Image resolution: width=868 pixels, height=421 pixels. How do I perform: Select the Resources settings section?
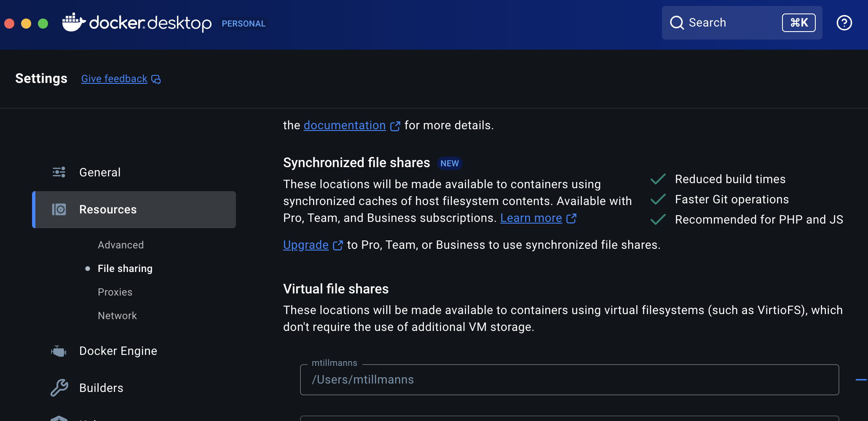click(134, 210)
